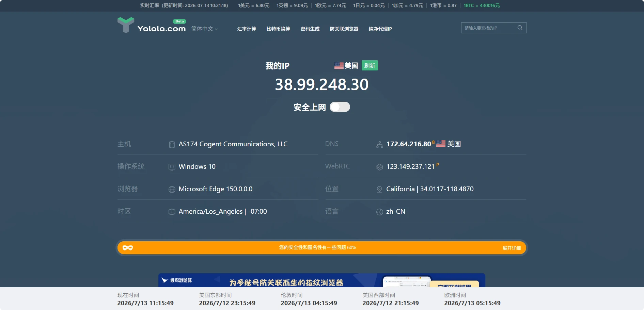The height and width of the screenshot is (310, 644).
Task: Click the Windows 10 operating system text
Action: (197, 166)
